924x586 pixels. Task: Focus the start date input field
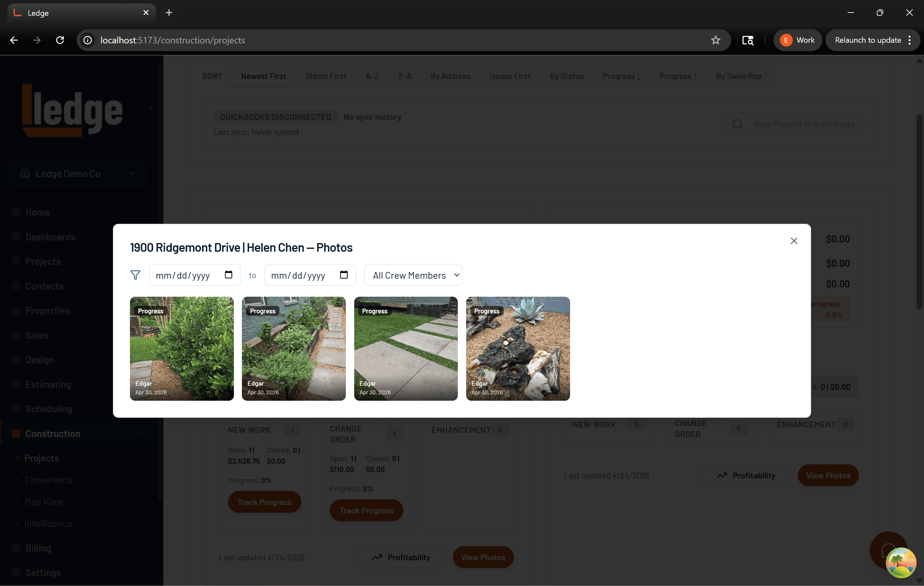194,275
